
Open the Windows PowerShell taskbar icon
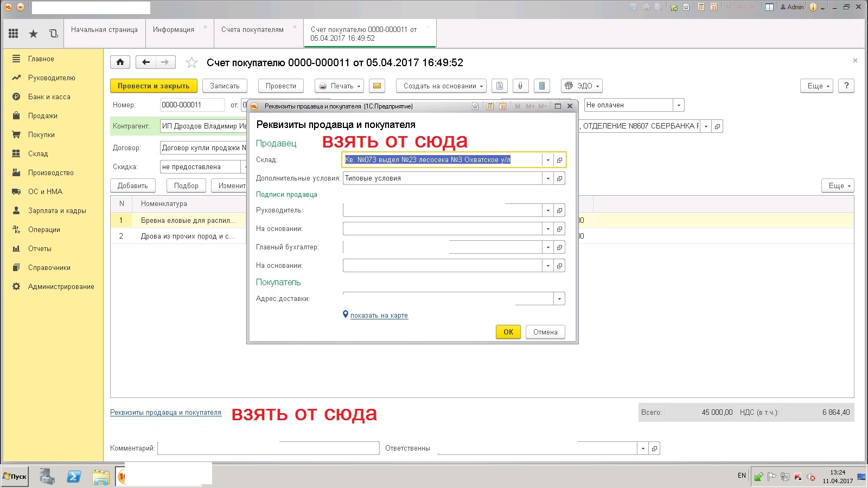click(x=74, y=477)
